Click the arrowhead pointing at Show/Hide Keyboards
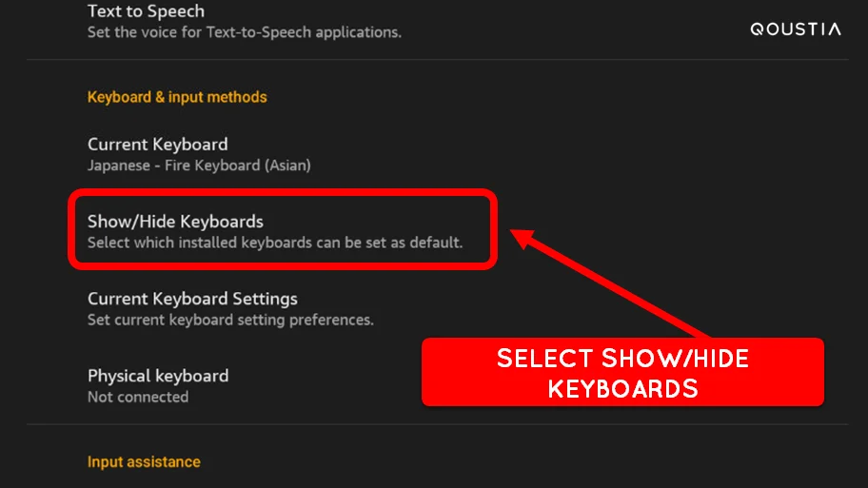 tap(523, 238)
